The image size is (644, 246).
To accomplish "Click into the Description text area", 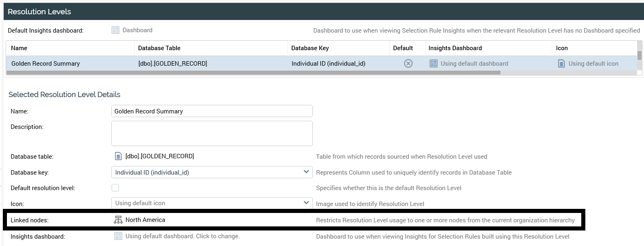I will [x=211, y=133].
